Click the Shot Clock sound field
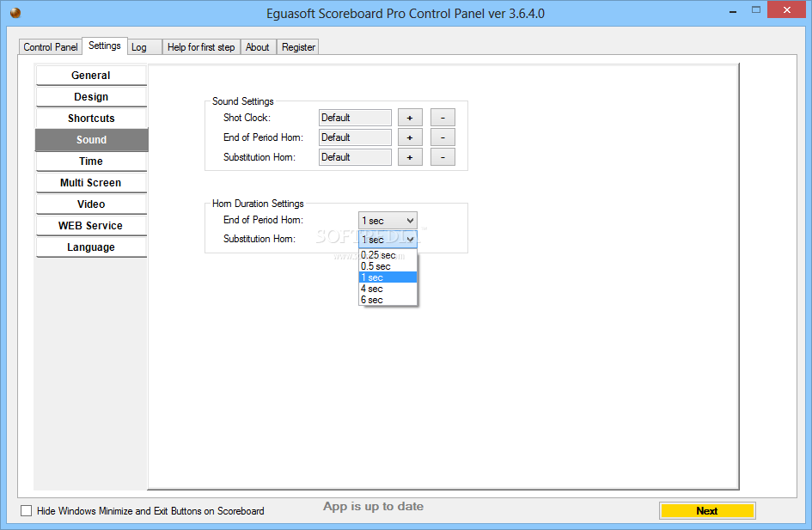Viewport: 812px width, 530px height. point(355,118)
